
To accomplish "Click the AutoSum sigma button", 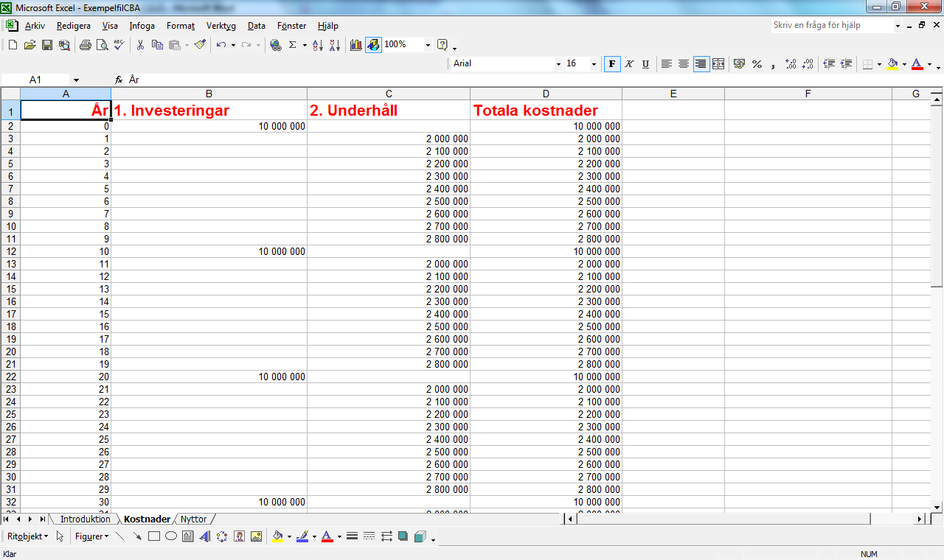I will (292, 45).
